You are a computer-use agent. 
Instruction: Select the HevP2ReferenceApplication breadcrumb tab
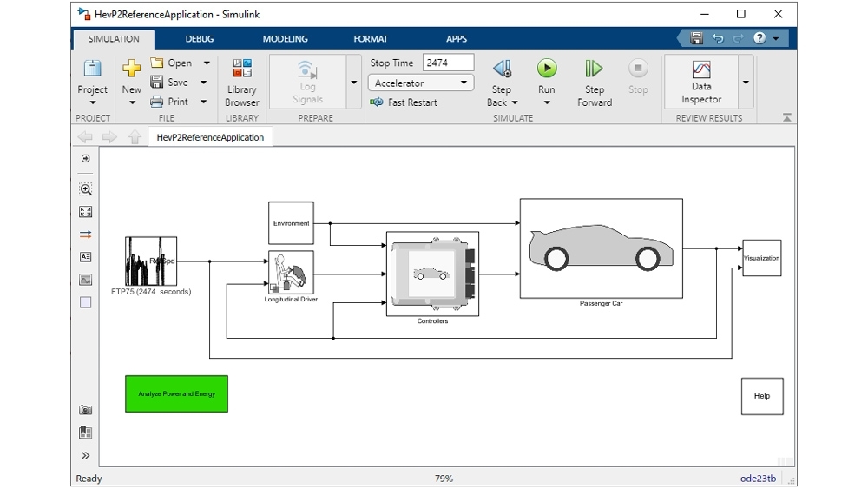pyautogui.click(x=210, y=137)
